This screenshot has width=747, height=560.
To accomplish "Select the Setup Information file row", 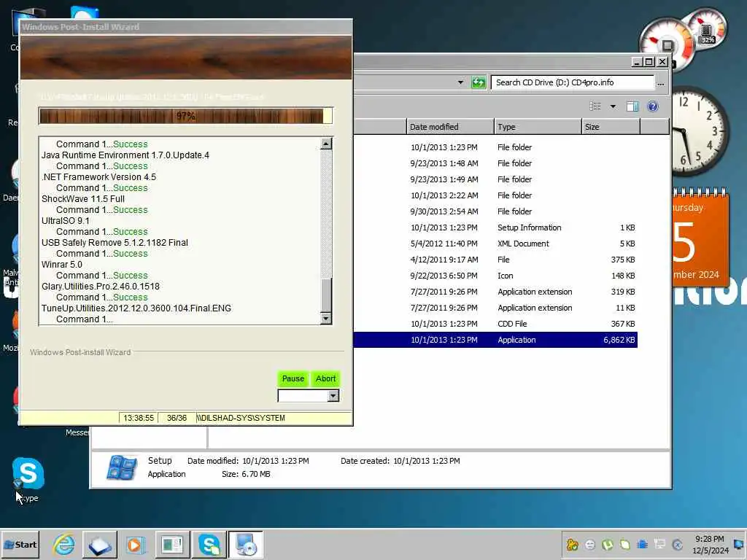I will [x=495, y=227].
